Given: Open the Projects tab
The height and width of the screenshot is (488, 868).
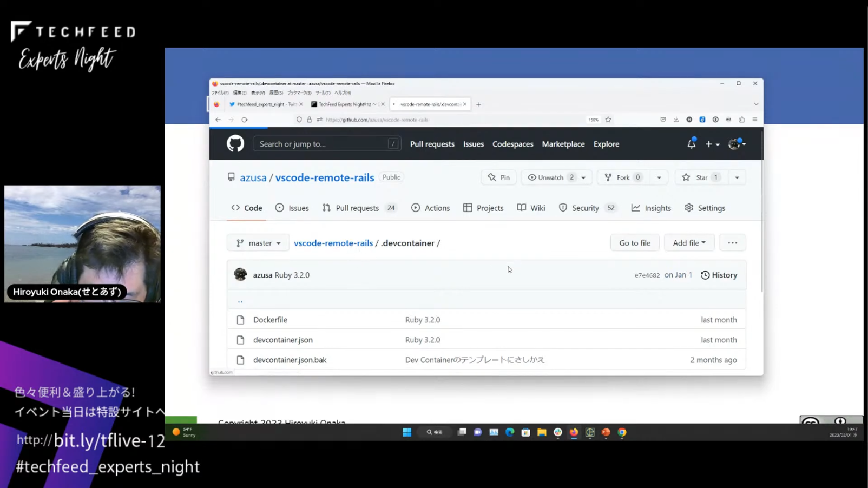Looking at the screenshot, I should point(483,208).
